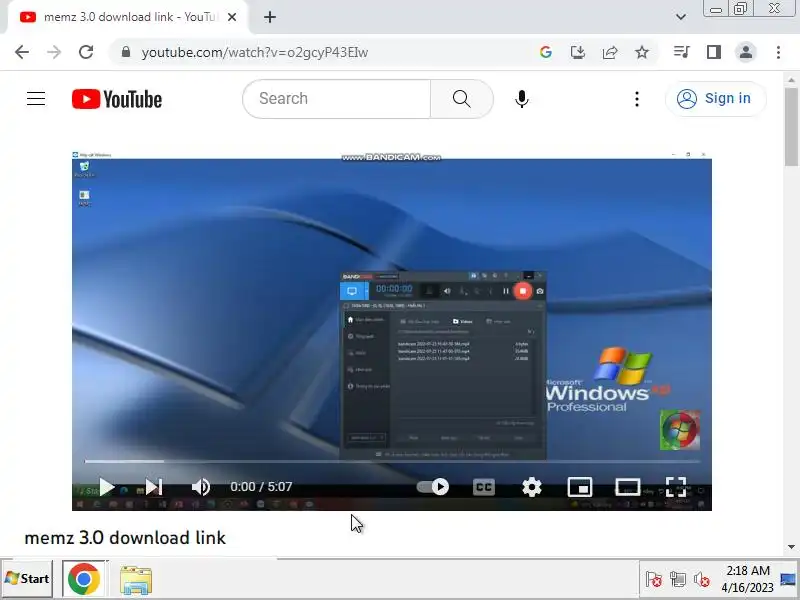The height and width of the screenshot is (600, 800).
Task: Switch to theater mode
Action: coord(628,487)
